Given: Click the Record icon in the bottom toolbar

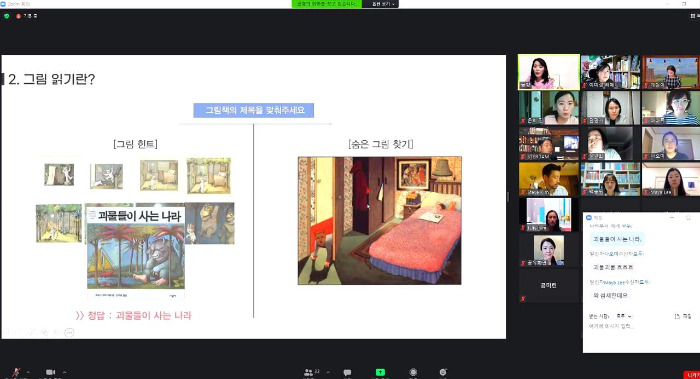Looking at the screenshot, I should tap(413, 372).
